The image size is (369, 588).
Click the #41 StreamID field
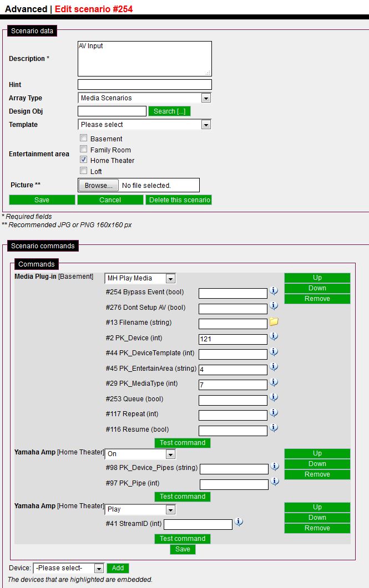tap(198, 525)
